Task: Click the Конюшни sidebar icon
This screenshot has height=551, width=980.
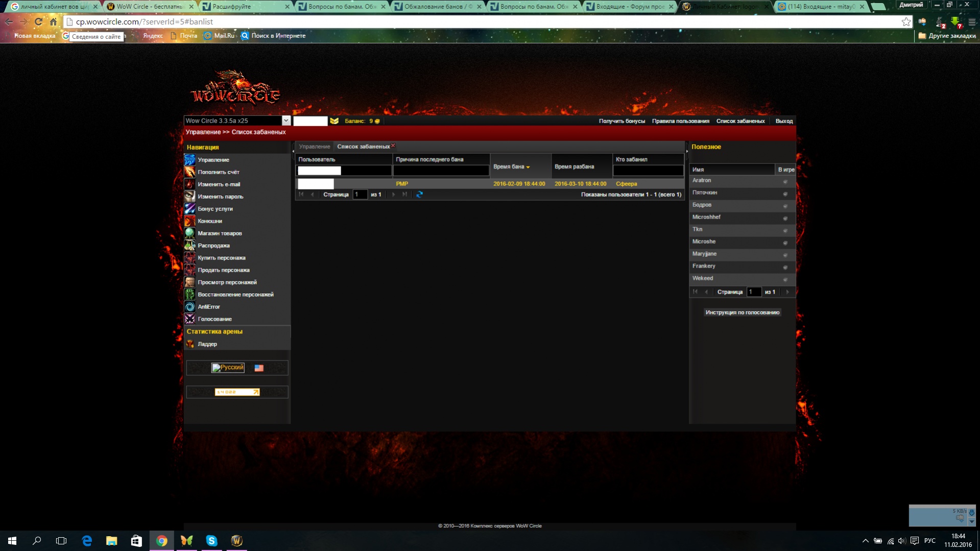Action: point(189,221)
